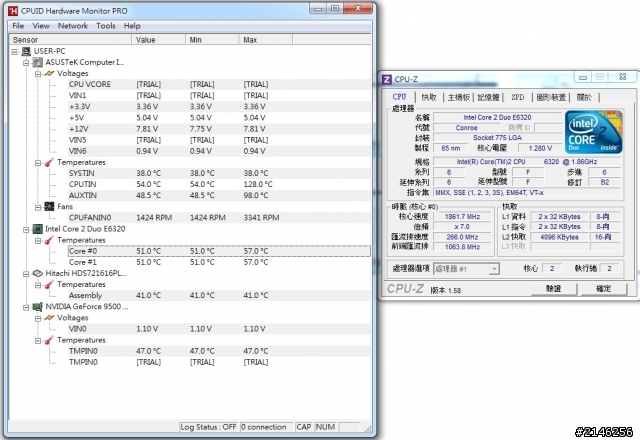Click the 1861.7 MHz core speed field

462,217
